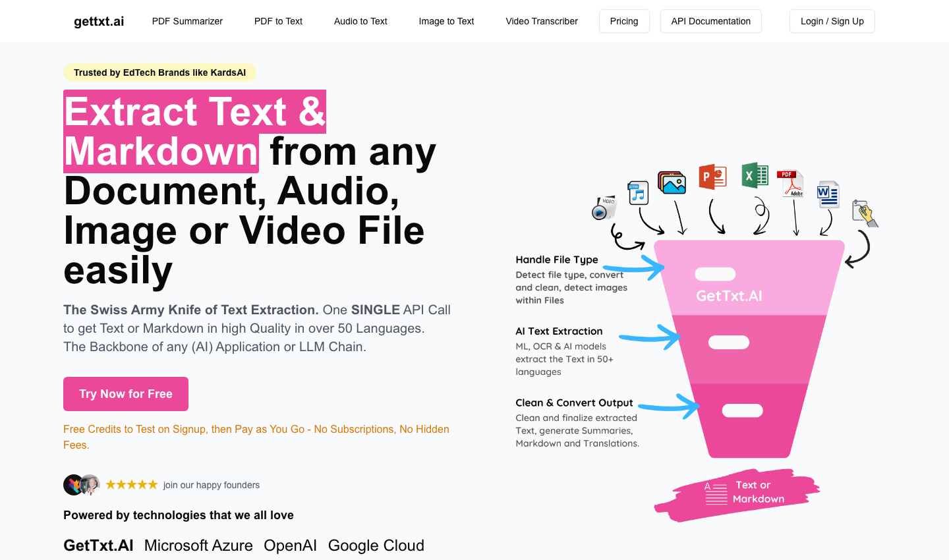Click 'The Swiss Army Knife of Text Extraction'
The height and width of the screenshot is (560, 949).
click(191, 310)
